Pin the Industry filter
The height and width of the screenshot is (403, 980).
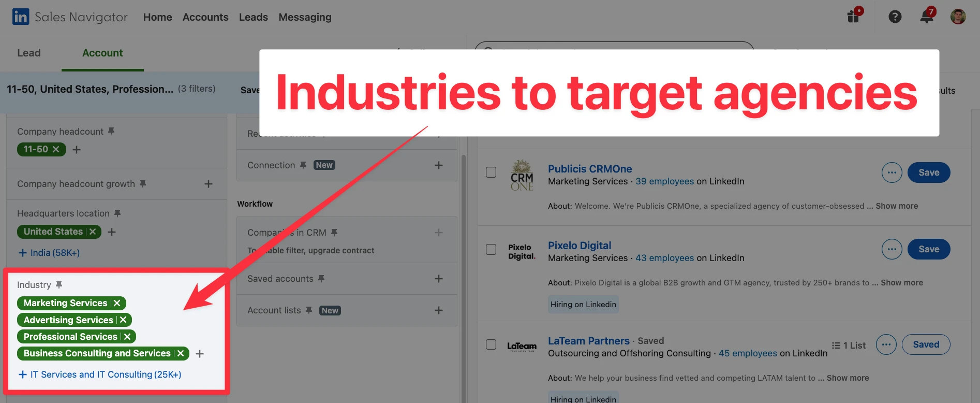[59, 284]
